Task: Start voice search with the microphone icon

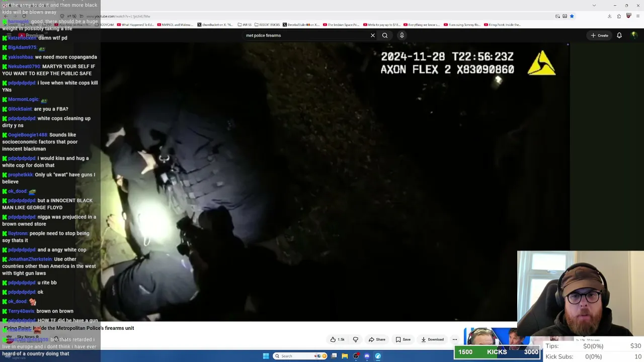Action: coord(401,35)
